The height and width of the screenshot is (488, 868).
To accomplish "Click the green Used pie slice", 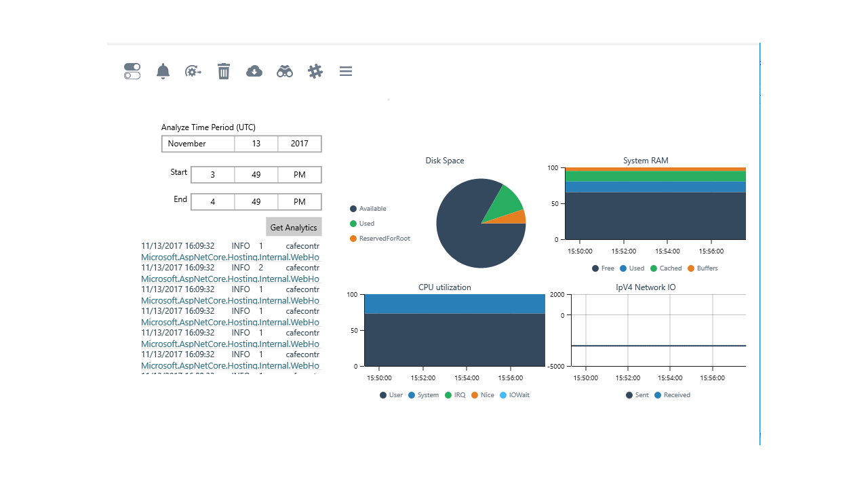I will tap(505, 201).
